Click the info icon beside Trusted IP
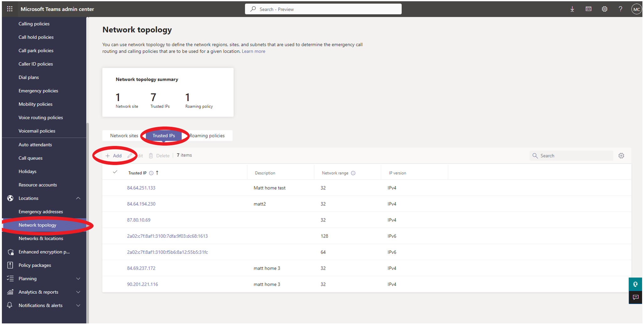The image size is (644, 325). click(x=151, y=173)
